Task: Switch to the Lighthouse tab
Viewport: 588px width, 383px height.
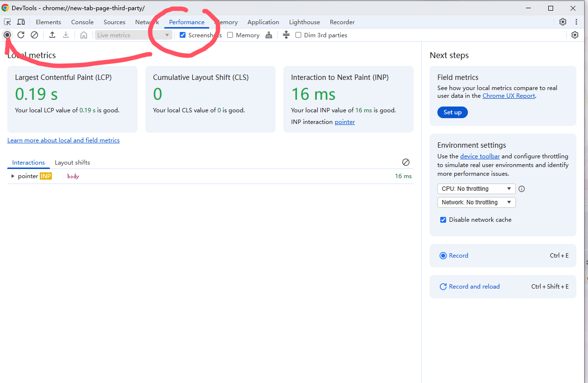Action: pos(304,22)
